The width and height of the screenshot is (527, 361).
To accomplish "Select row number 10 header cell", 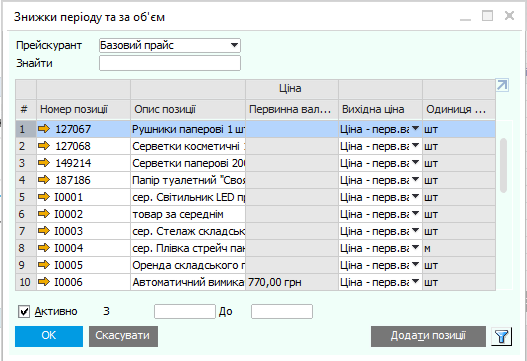I will [x=26, y=282].
